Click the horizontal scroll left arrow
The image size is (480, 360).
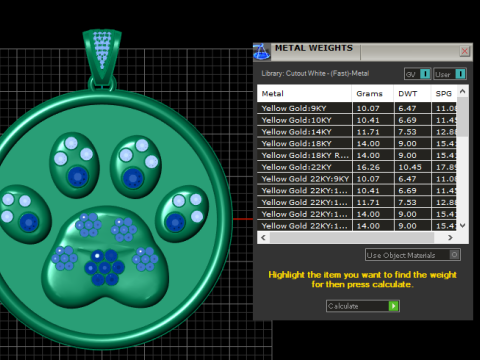(x=263, y=238)
